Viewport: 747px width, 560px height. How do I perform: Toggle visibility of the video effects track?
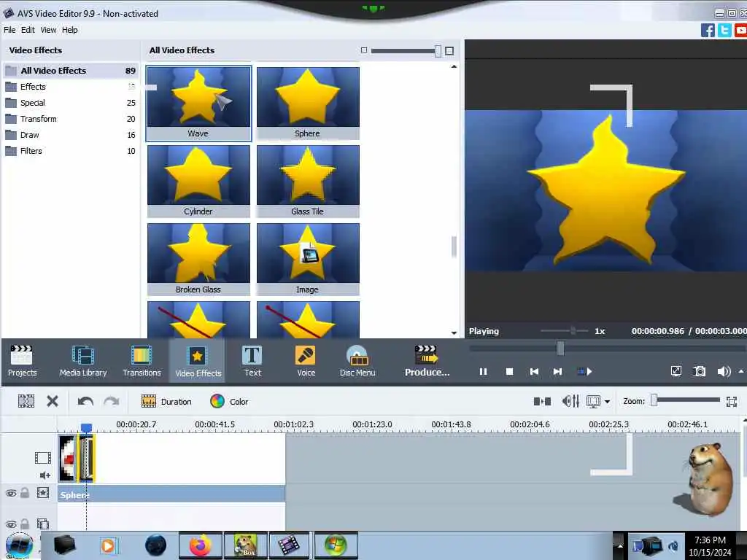pyautogui.click(x=11, y=494)
